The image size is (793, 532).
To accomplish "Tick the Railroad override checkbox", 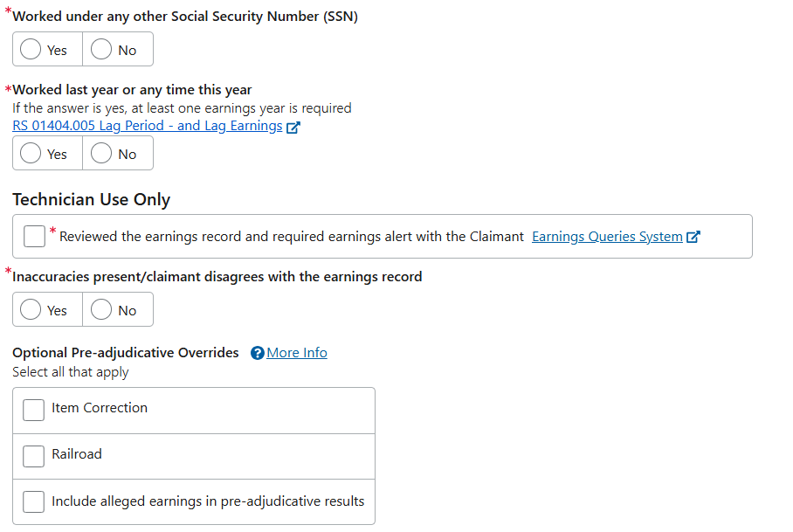I will coord(34,456).
